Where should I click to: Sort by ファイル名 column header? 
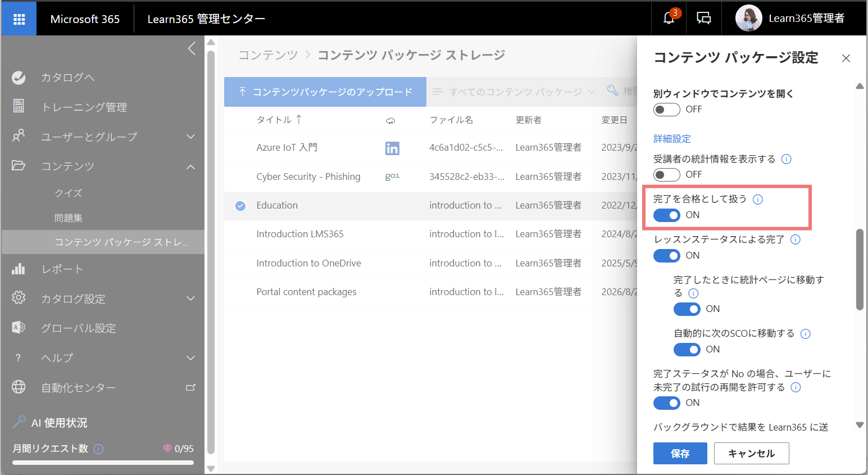click(451, 120)
